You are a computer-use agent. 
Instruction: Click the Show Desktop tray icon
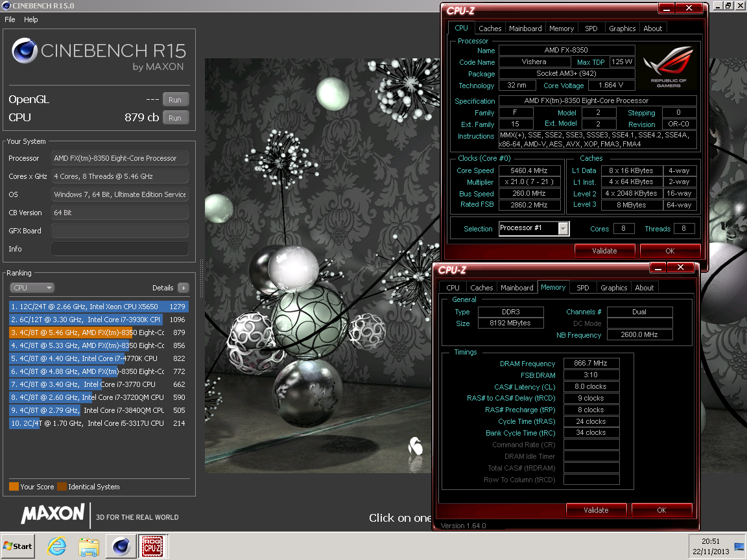pyautogui.click(x=739, y=546)
